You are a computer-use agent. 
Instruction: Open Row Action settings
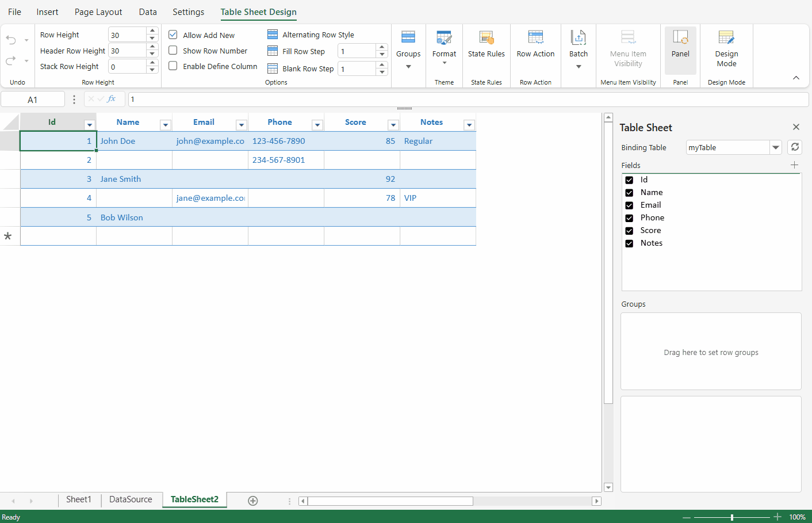535,45
